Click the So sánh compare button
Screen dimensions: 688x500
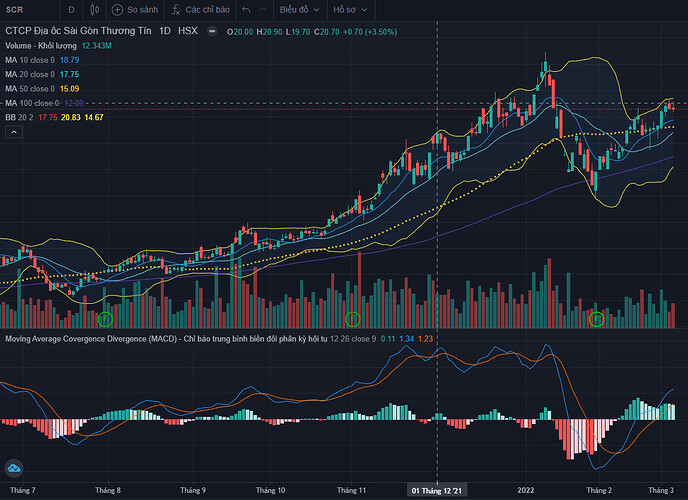tap(135, 10)
